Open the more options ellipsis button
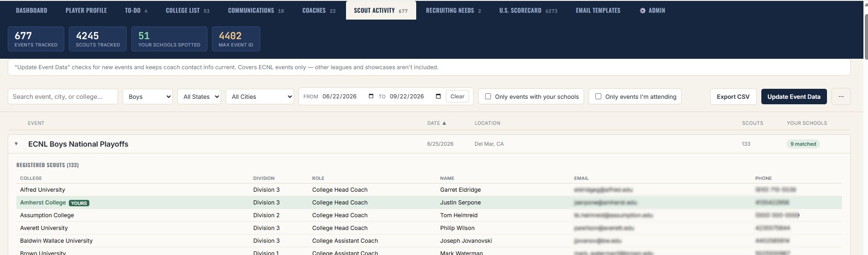The height and width of the screenshot is (255, 868). pos(841,97)
